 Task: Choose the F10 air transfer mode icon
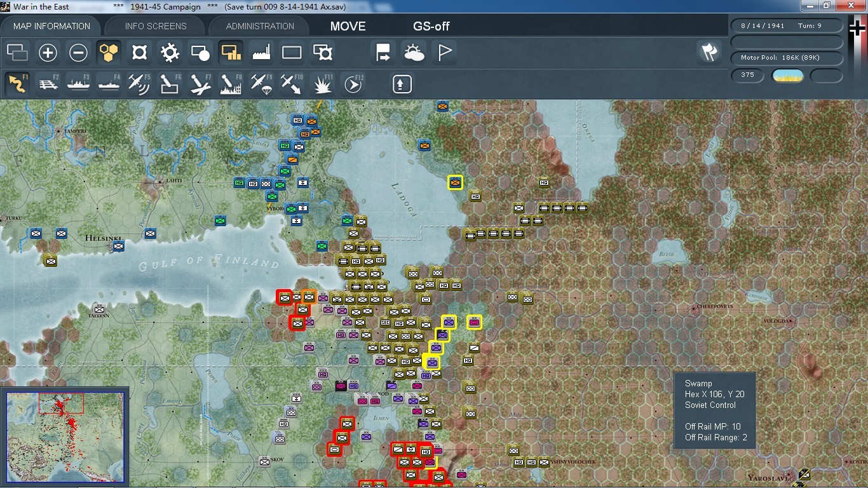[292, 84]
